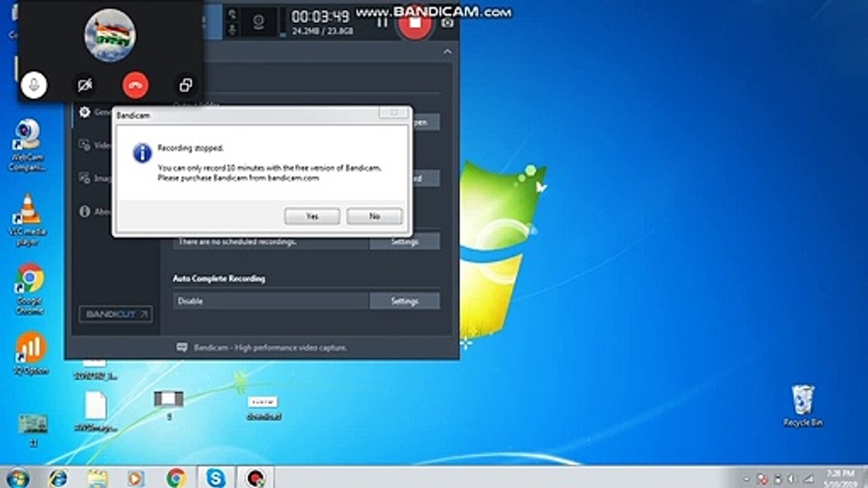
Task: Collapse the Bandicam panel with chevron arrow
Action: [x=447, y=52]
